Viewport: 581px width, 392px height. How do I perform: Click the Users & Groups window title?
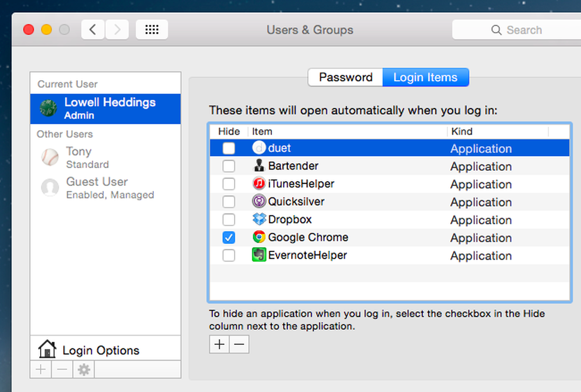pyautogui.click(x=310, y=30)
